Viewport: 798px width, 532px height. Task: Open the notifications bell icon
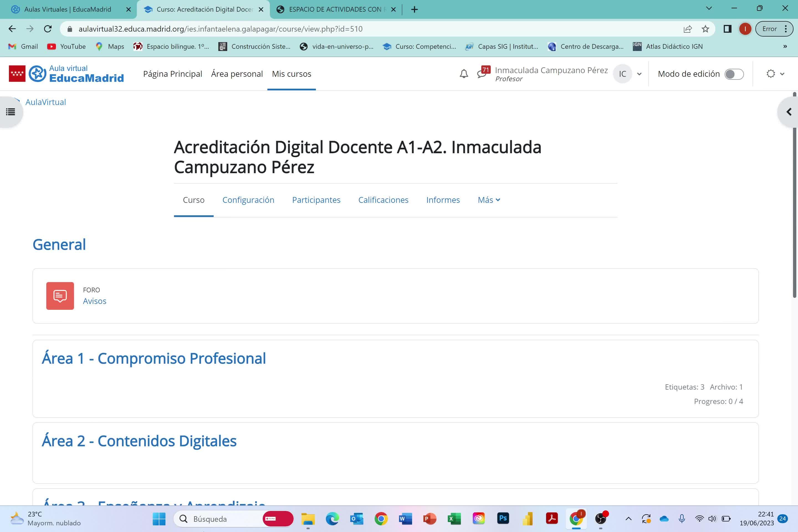(464, 74)
